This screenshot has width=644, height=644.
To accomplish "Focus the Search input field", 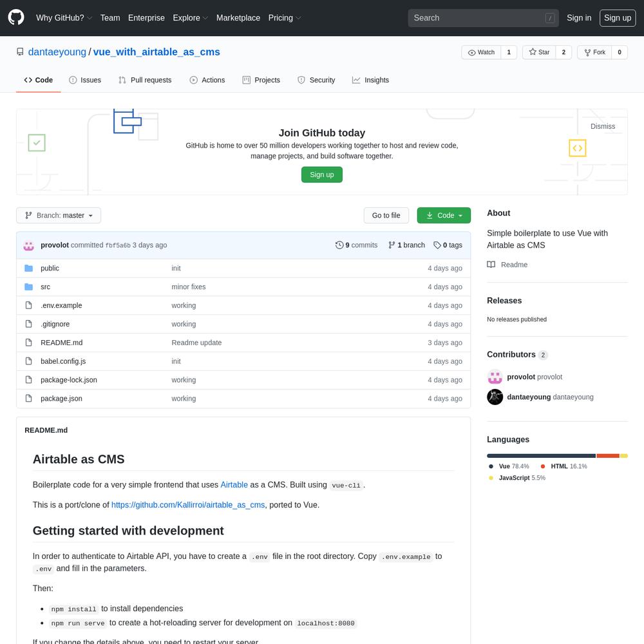I will click(484, 18).
